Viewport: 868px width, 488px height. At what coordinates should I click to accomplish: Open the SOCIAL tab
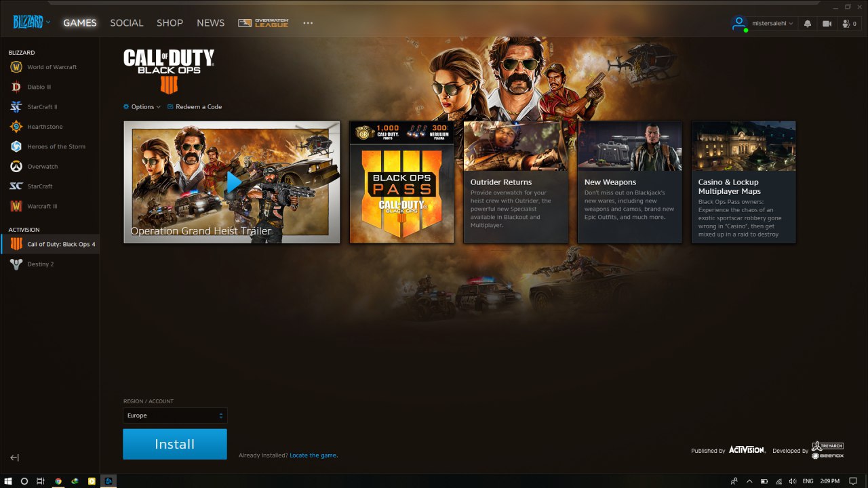tap(127, 23)
